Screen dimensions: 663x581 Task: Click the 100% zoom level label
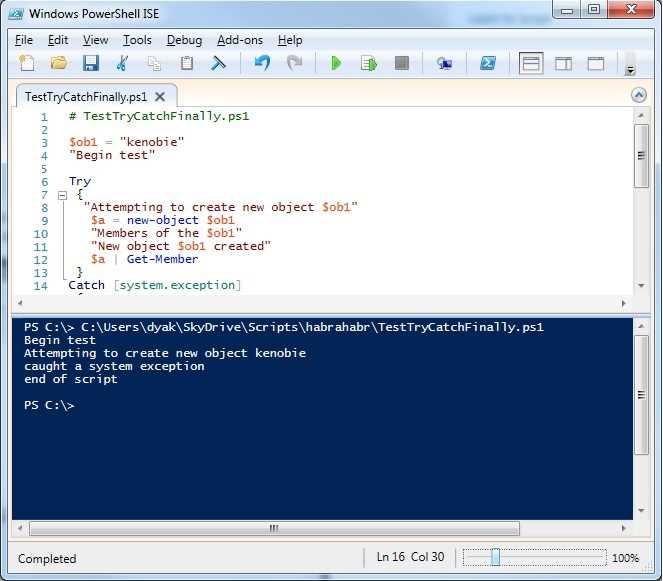click(x=625, y=558)
